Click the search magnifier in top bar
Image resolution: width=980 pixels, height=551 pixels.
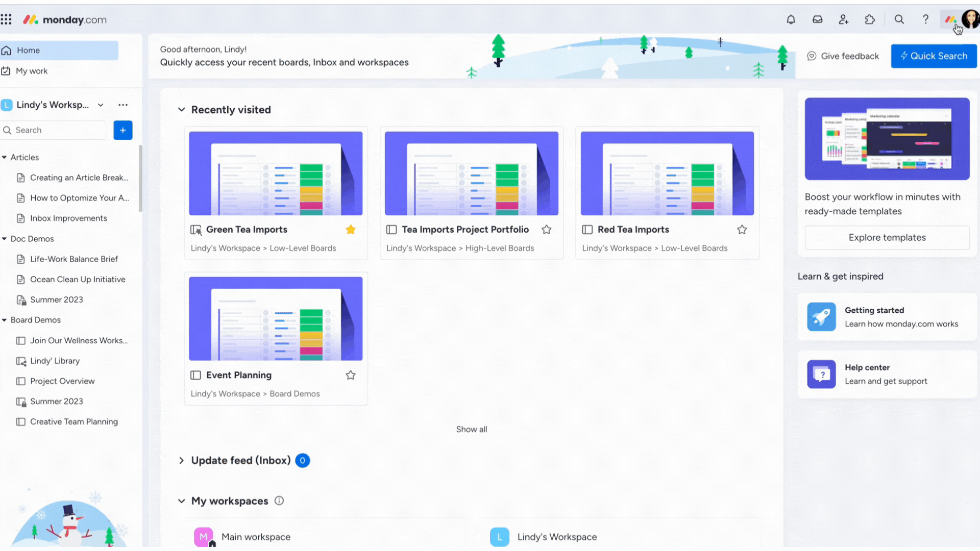click(899, 19)
